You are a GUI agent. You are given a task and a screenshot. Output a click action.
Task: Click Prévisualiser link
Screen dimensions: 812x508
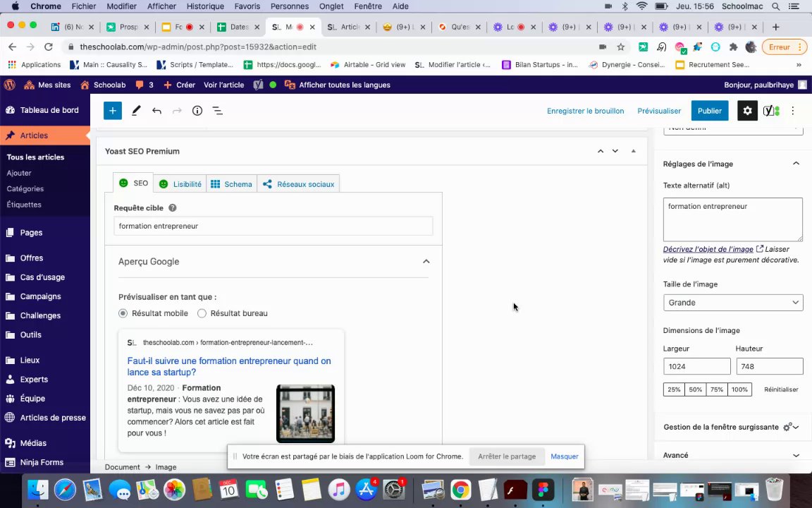(659, 111)
